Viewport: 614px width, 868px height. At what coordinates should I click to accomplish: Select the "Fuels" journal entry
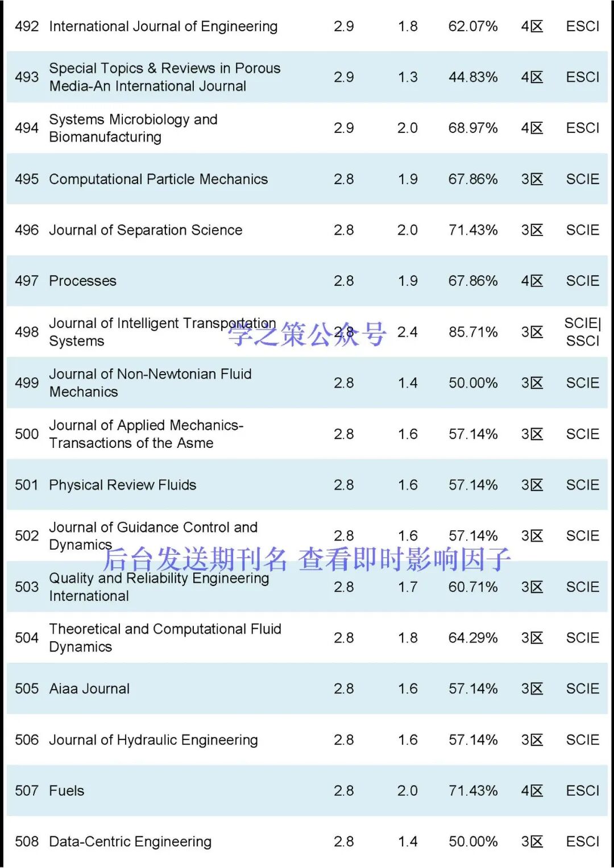[67, 791]
